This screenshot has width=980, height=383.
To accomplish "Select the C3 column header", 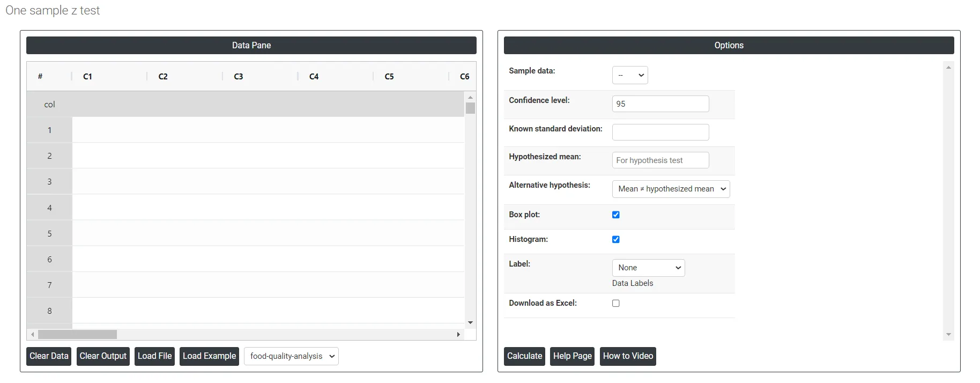I will [261, 77].
